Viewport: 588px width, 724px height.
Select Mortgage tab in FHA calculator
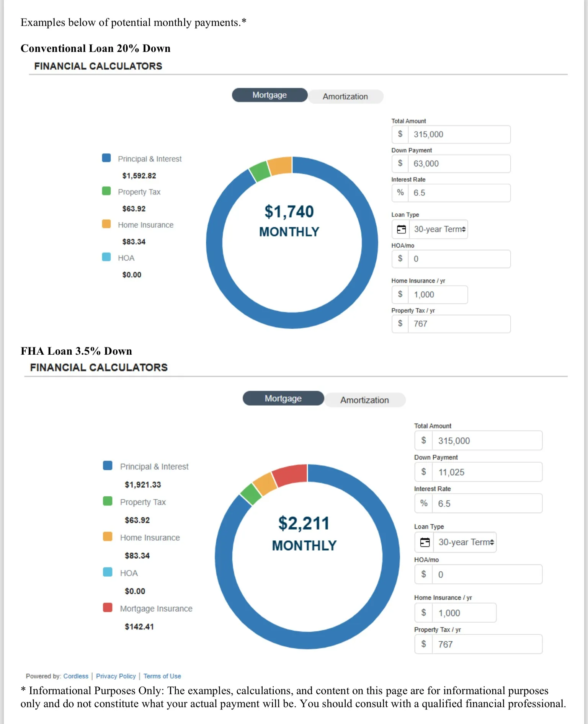283,398
